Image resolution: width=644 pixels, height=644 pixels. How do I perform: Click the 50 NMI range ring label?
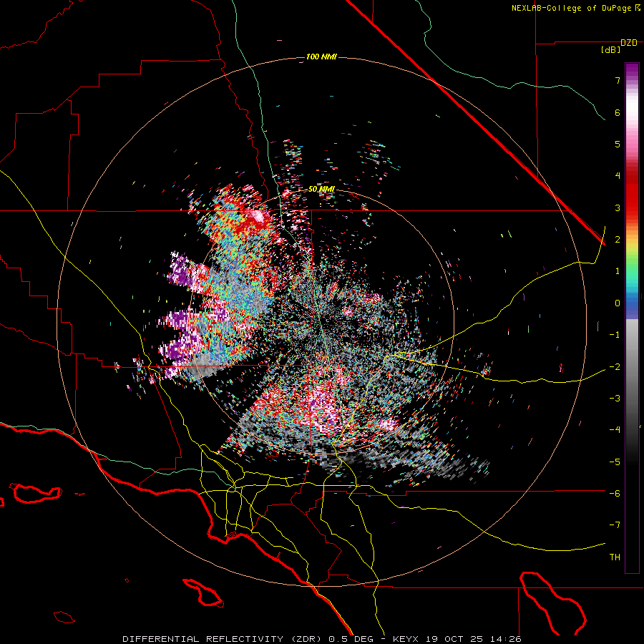tap(321, 190)
